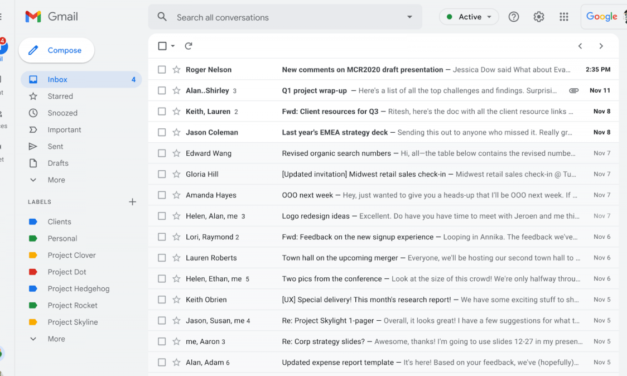Select the Edward Wang email checkbox
The width and height of the screenshot is (627, 376).
(162, 153)
